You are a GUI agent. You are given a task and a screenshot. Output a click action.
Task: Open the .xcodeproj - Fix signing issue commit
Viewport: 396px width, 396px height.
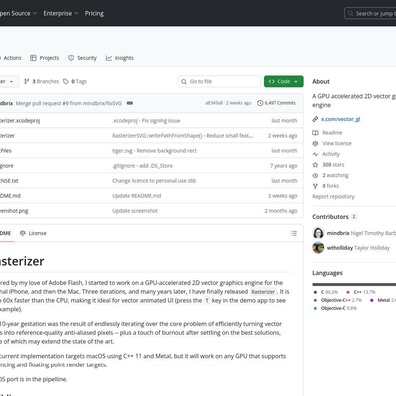point(146,121)
